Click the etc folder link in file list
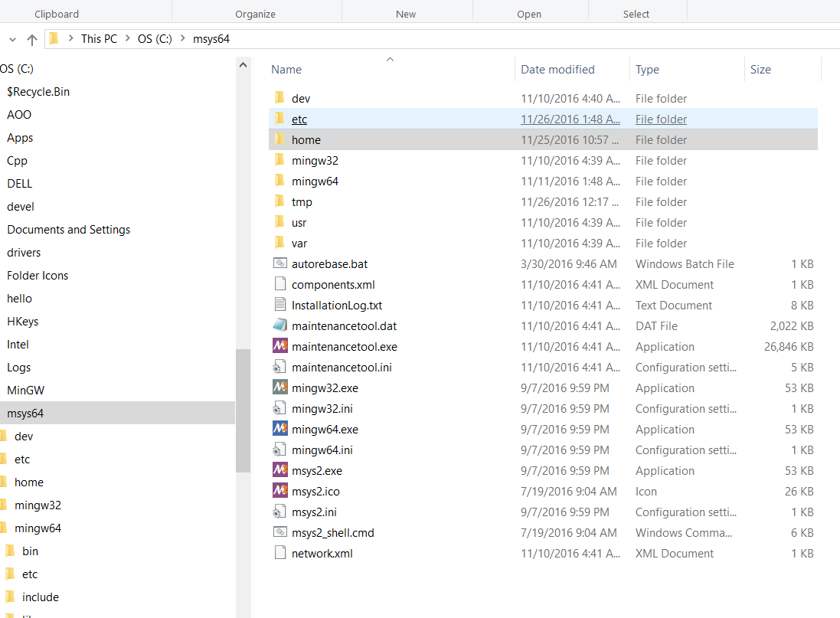This screenshot has width=840, height=618. [299, 119]
